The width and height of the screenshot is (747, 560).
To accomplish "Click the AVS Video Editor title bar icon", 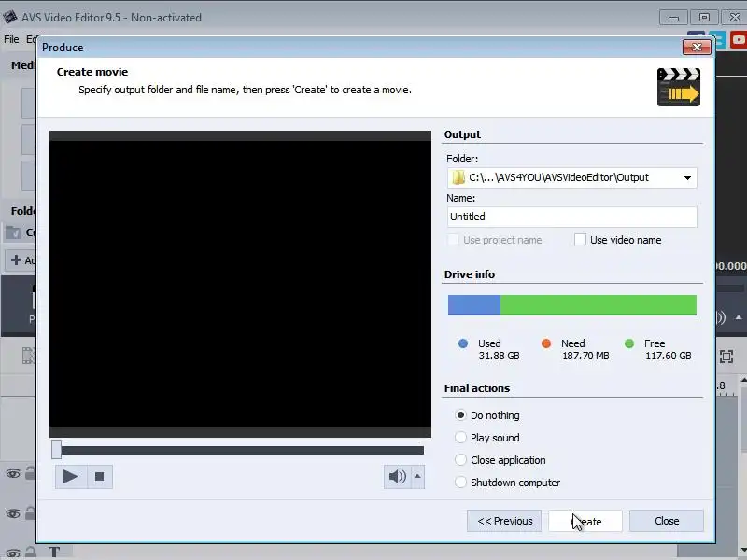I will coord(10,17).
